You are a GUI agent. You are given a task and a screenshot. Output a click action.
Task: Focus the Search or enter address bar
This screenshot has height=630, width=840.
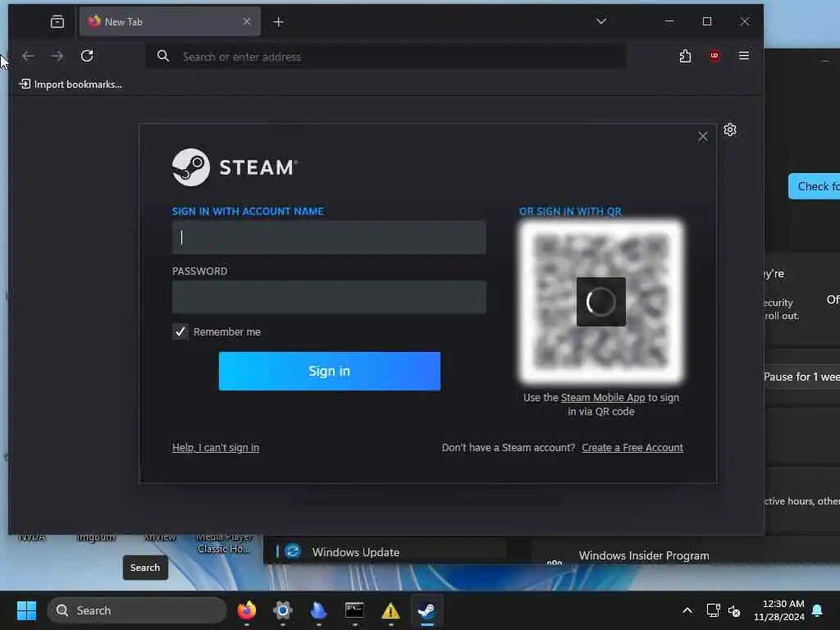tap(386, 57)
